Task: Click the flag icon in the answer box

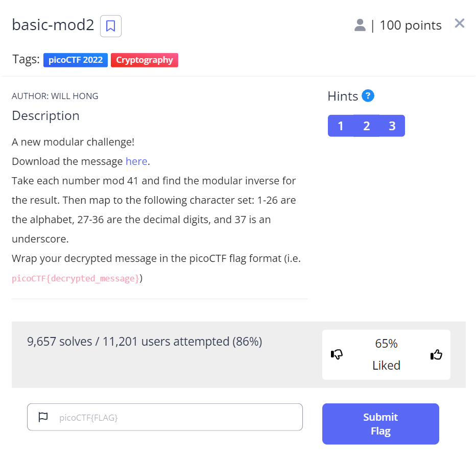Action: click(x=43, y=417)
